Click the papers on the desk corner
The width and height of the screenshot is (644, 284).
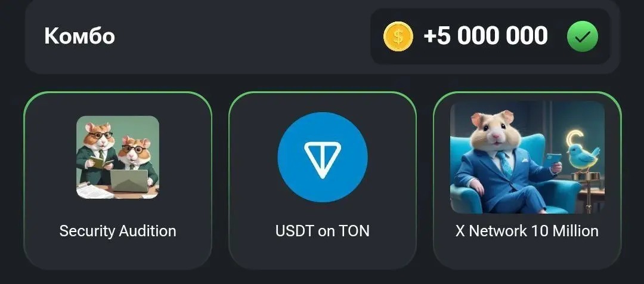pyautogui.click(x=94, y=192)
